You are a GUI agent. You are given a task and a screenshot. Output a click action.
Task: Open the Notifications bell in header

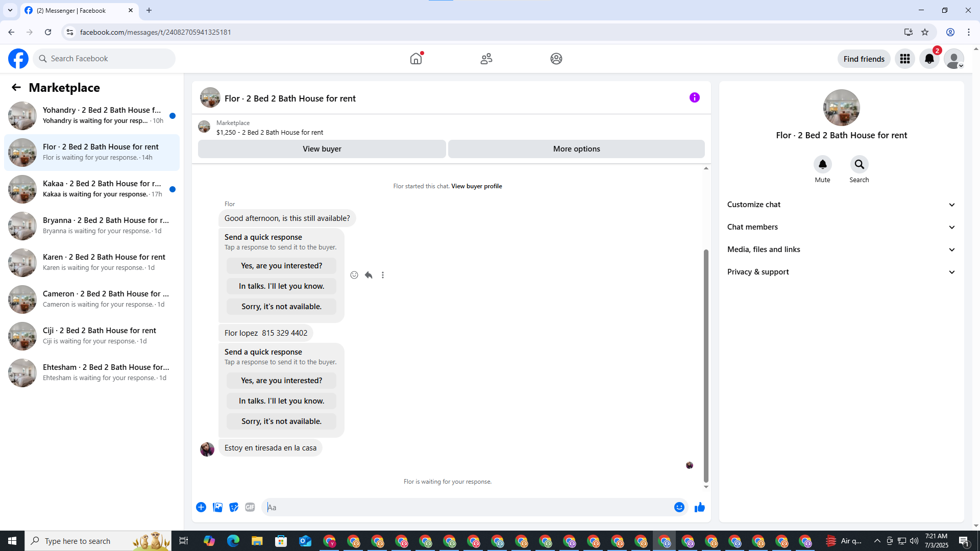(x=929, y=59)
